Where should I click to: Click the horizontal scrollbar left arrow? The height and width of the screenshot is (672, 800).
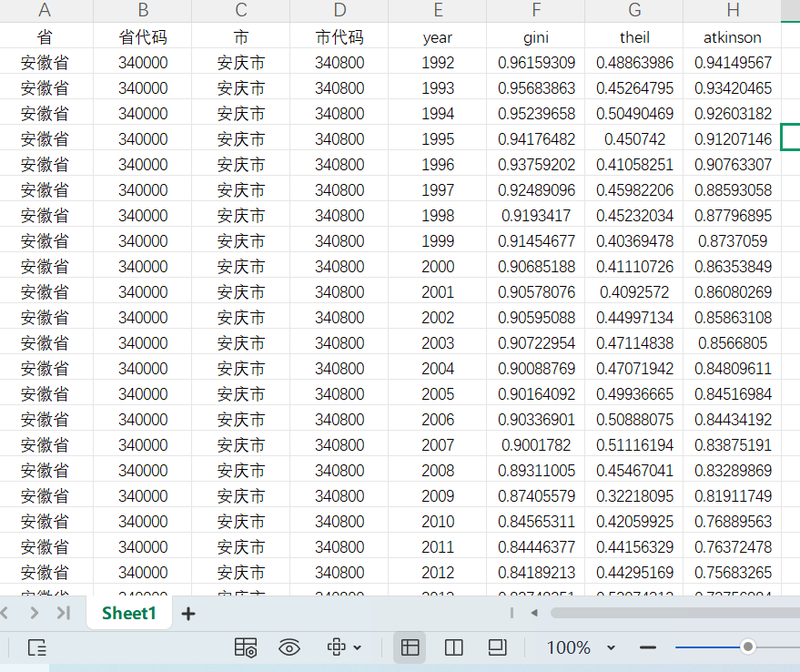(x=534, y=613)
